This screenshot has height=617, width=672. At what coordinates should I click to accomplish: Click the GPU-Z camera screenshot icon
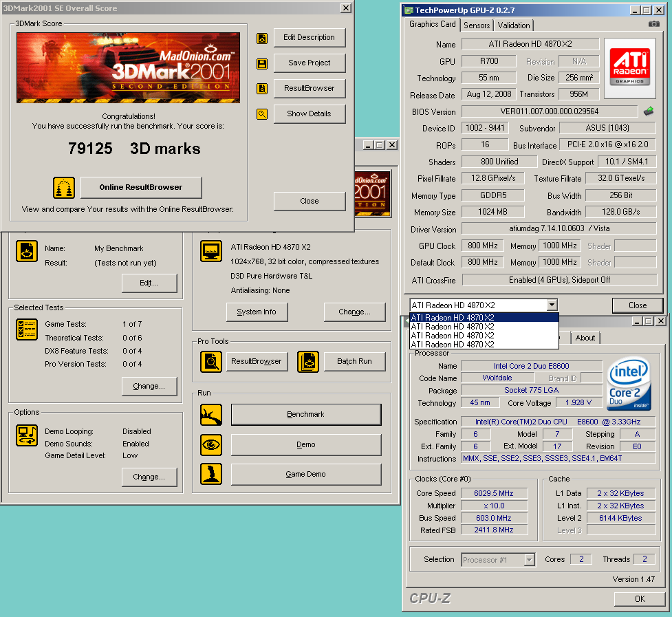pyautogui.click(x=654, y=24)
